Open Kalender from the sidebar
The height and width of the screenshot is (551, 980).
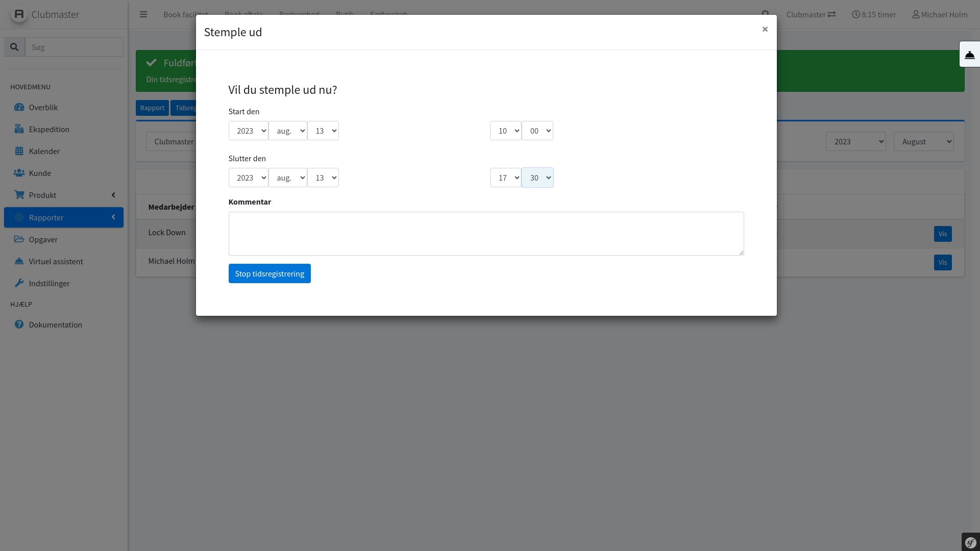click(x=44, y=151)
